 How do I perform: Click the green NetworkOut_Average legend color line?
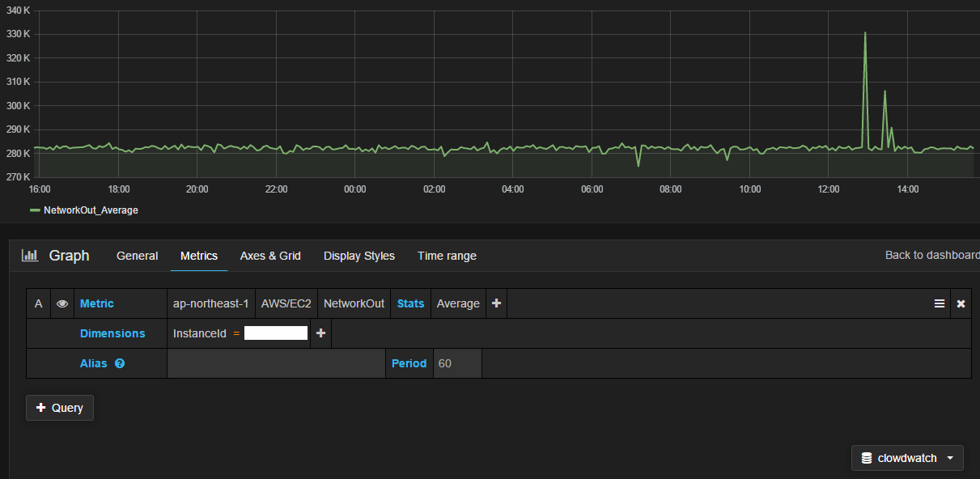[35, 210]
